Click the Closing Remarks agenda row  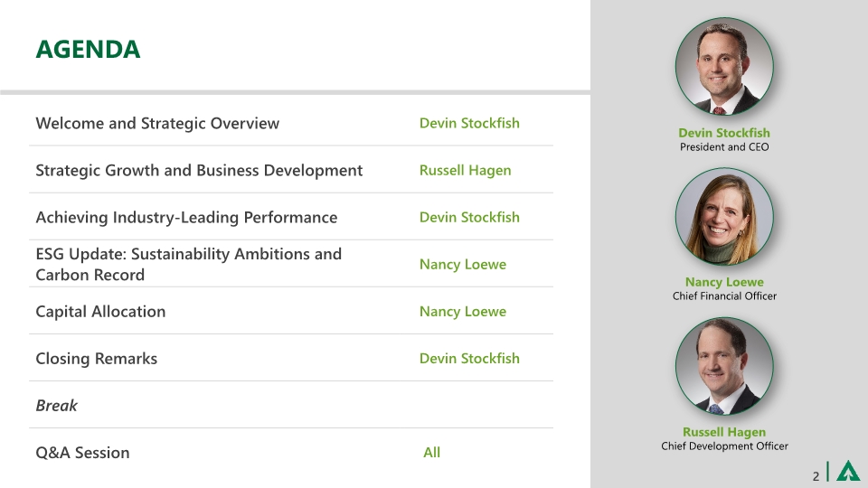(x=96, y=358)
